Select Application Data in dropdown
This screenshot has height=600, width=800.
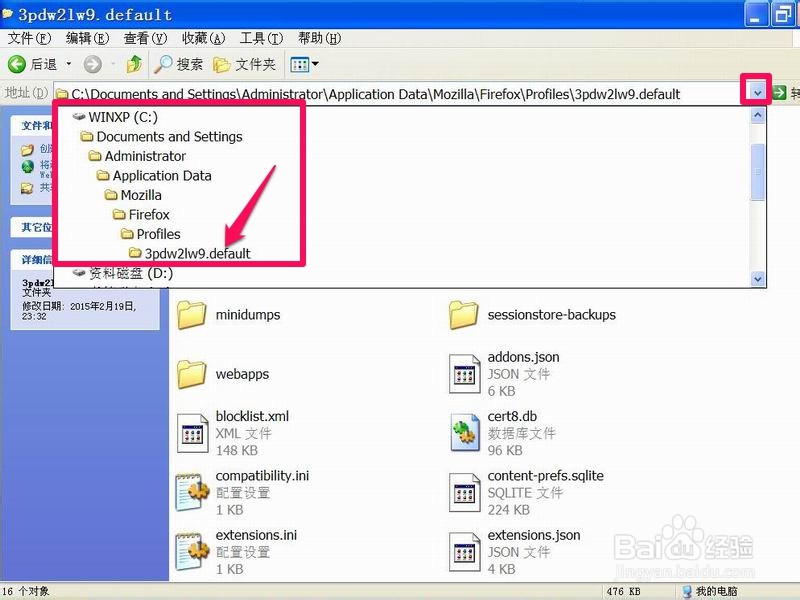tap(154, 176)
